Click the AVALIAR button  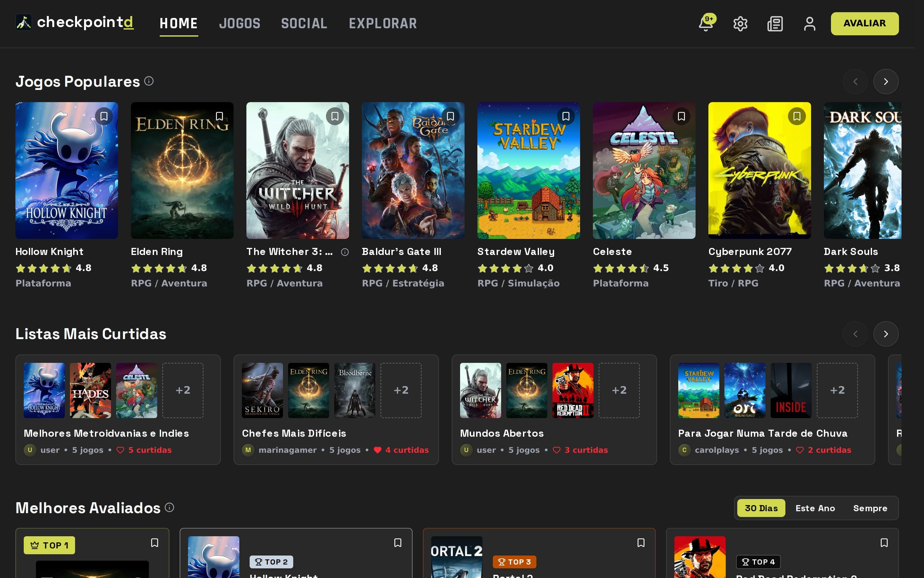pos(864,23)
